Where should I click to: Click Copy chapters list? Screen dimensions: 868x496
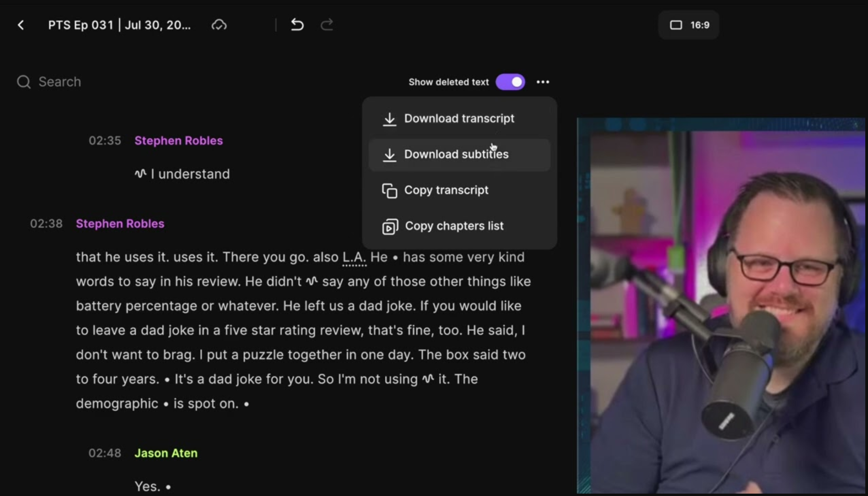[x=455, y=226]
